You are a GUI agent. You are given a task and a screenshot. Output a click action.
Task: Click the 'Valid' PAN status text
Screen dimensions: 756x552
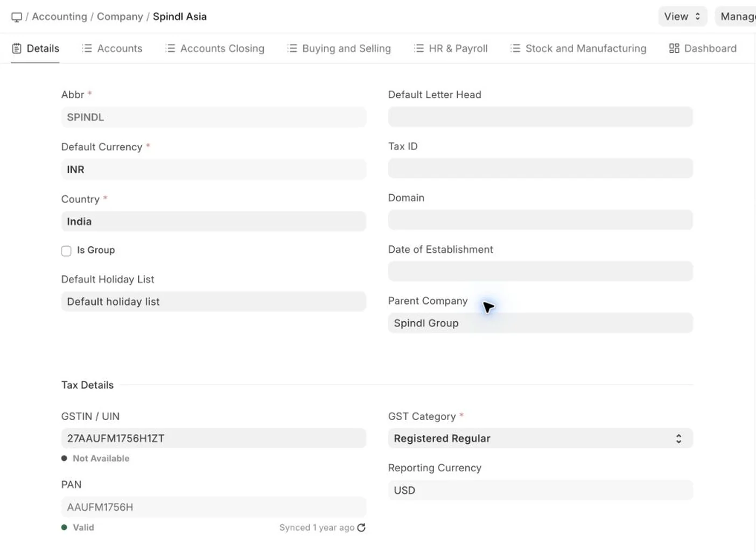tap(83, 528)
